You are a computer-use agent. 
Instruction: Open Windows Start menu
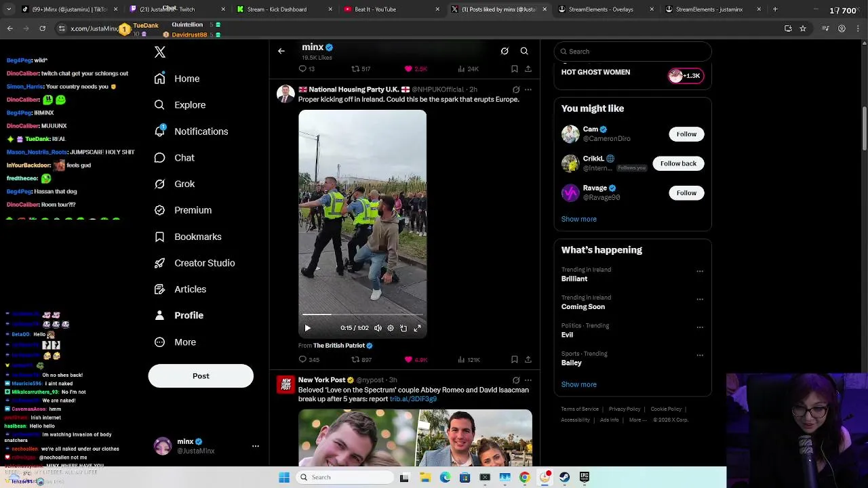pyautogui.click(x=284, y=477)
